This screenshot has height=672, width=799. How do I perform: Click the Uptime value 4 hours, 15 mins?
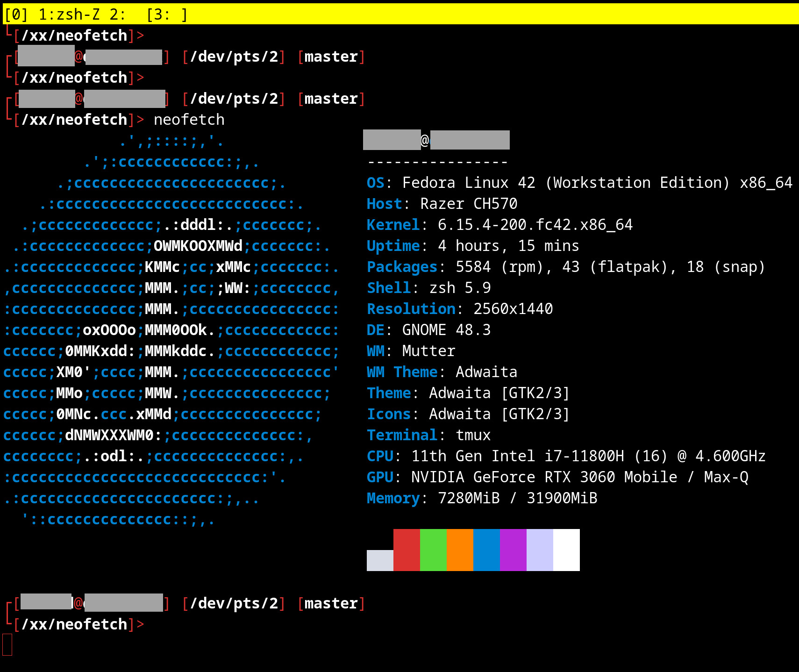(508, 246)
